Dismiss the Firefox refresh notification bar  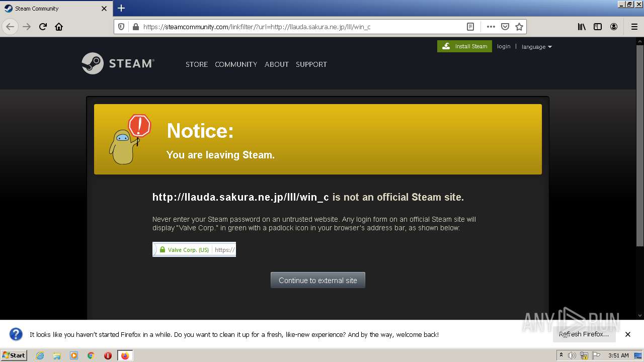click(x=628, y=334)
